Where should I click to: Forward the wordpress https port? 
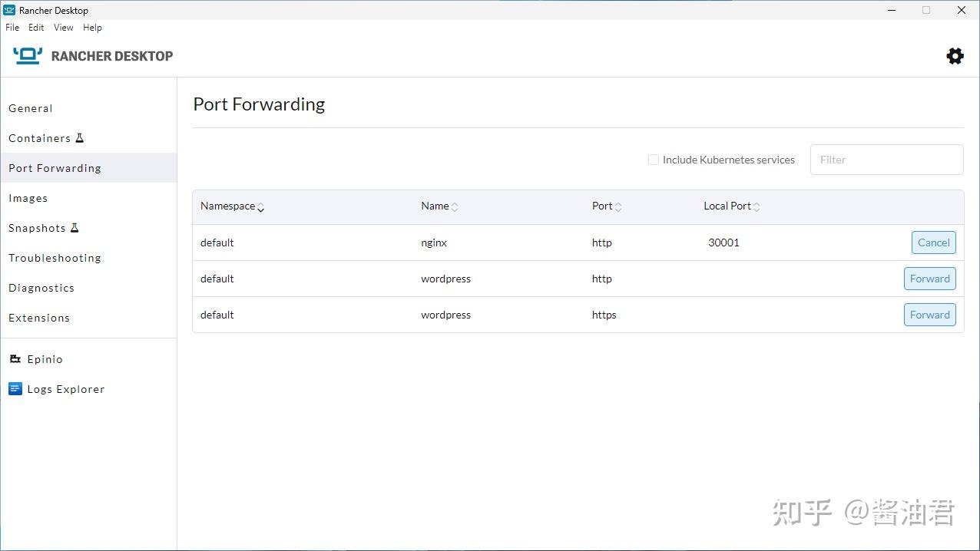[x=929, y=315]
